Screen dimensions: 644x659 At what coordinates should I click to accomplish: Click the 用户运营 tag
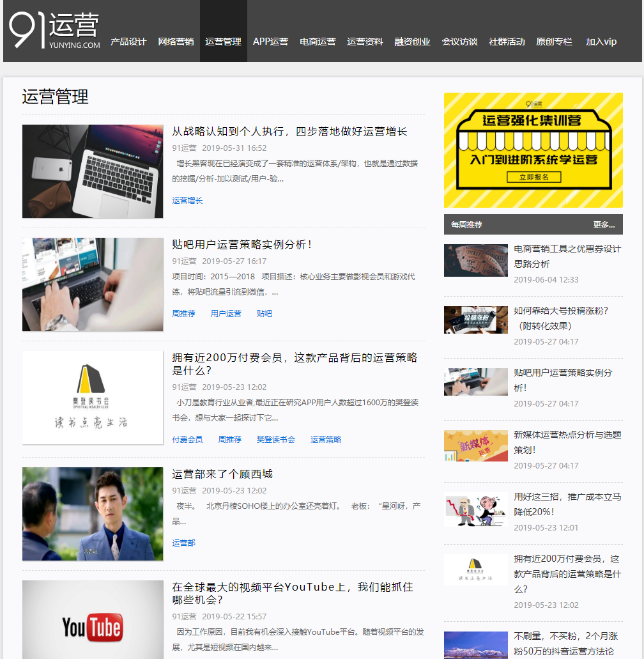226,314
